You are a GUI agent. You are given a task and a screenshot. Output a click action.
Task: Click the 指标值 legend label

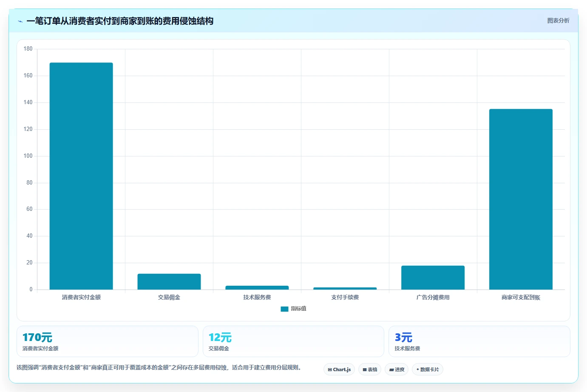point(298,309)
